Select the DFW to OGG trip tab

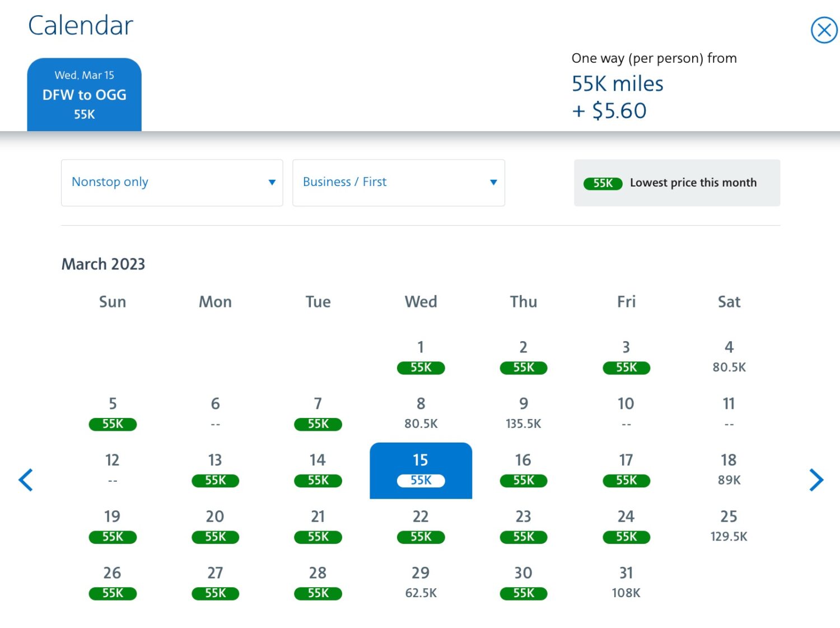click(84, 94)
